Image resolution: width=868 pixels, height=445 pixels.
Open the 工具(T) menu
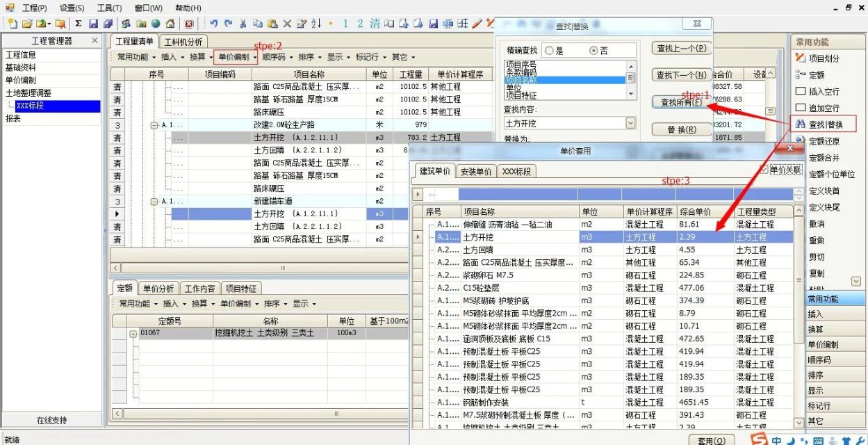coord(110,8)
